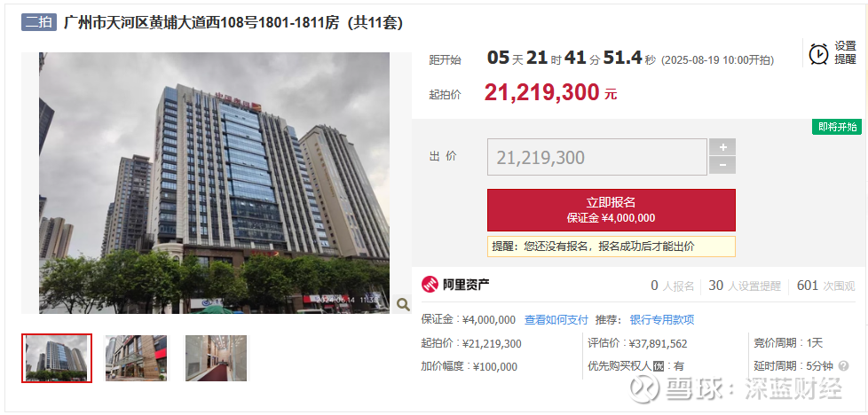Click the question mark help icon
Screen dimensions: 868x415
[844, 365]
